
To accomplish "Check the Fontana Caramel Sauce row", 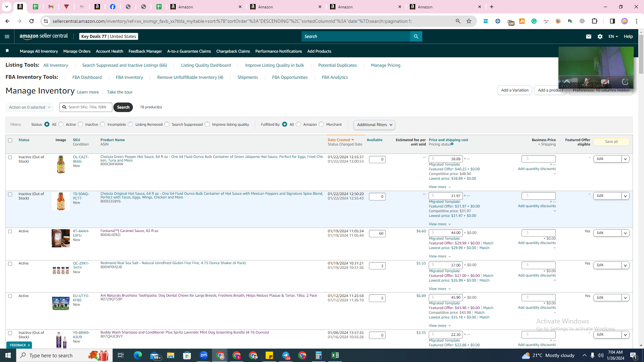I will (10, 231).
